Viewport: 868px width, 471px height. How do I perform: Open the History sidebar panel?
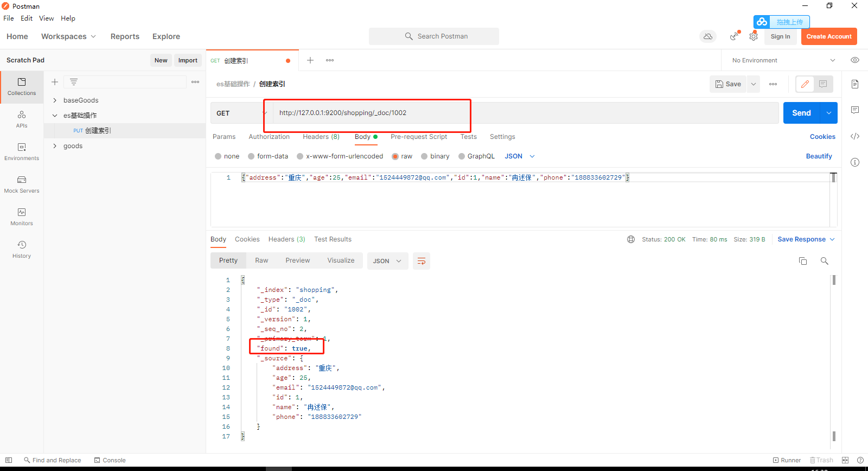click(22, 250)
